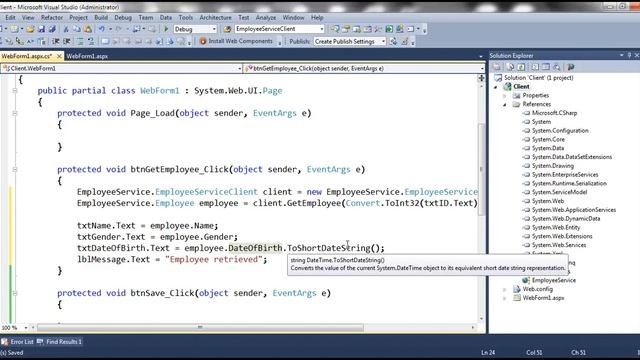Open the Create Publish Settings dropdown
Screen dimensions: 640x360
[x=383, y=41]
